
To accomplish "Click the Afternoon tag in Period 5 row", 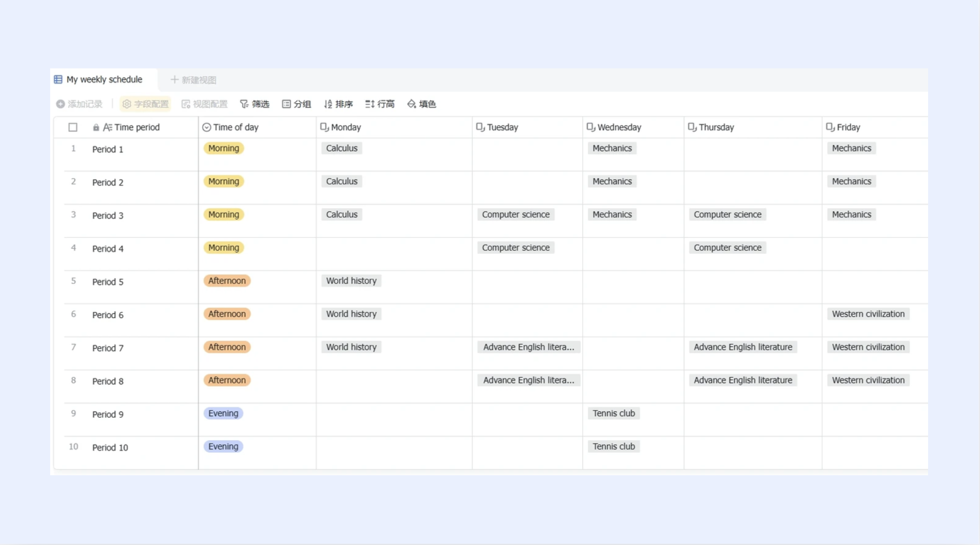I will tap(227, 281).
